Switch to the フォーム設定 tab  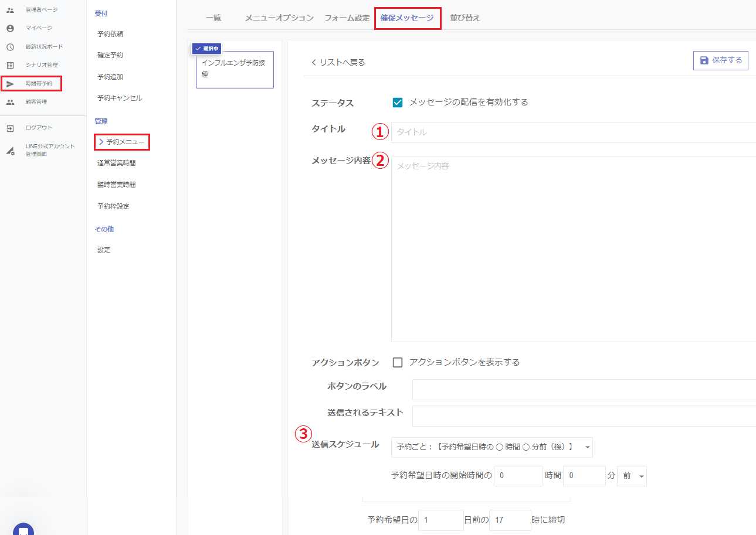347,18
